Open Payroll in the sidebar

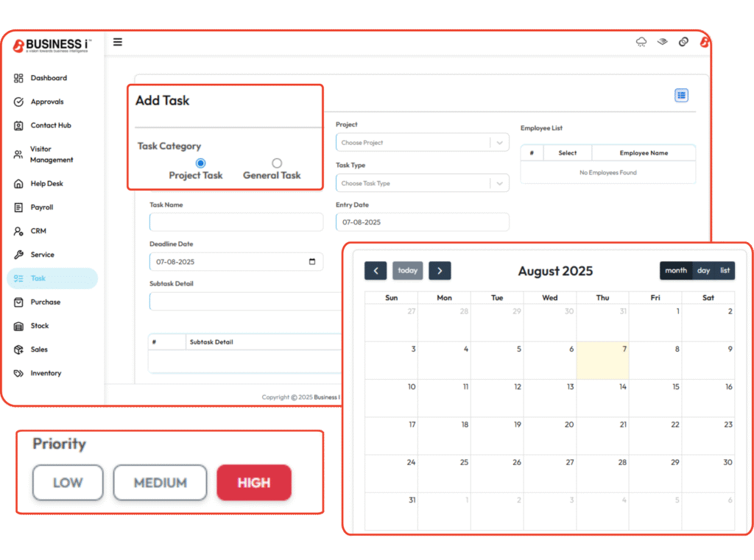click(x=42, y=208)
